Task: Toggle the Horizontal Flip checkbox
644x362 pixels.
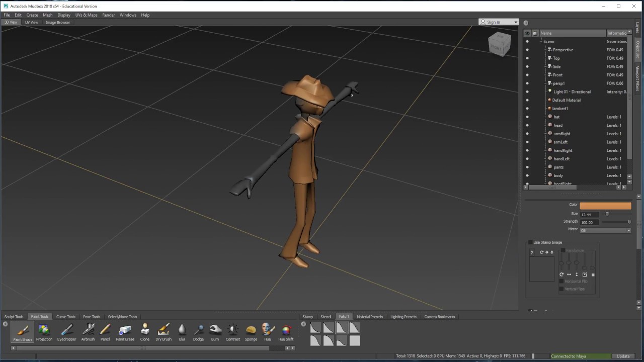Action: pos(561,281)
